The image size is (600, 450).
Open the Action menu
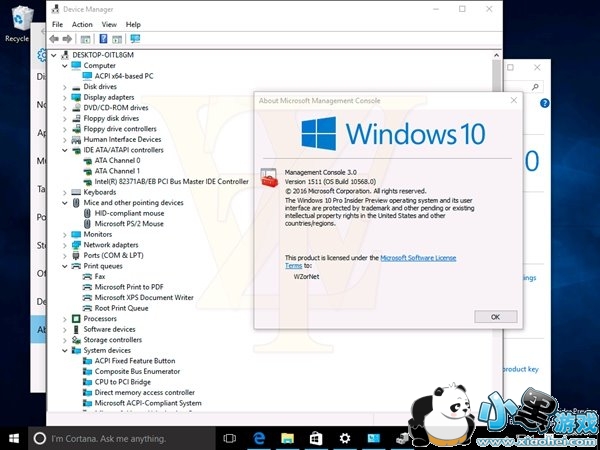tap(82, 24)
